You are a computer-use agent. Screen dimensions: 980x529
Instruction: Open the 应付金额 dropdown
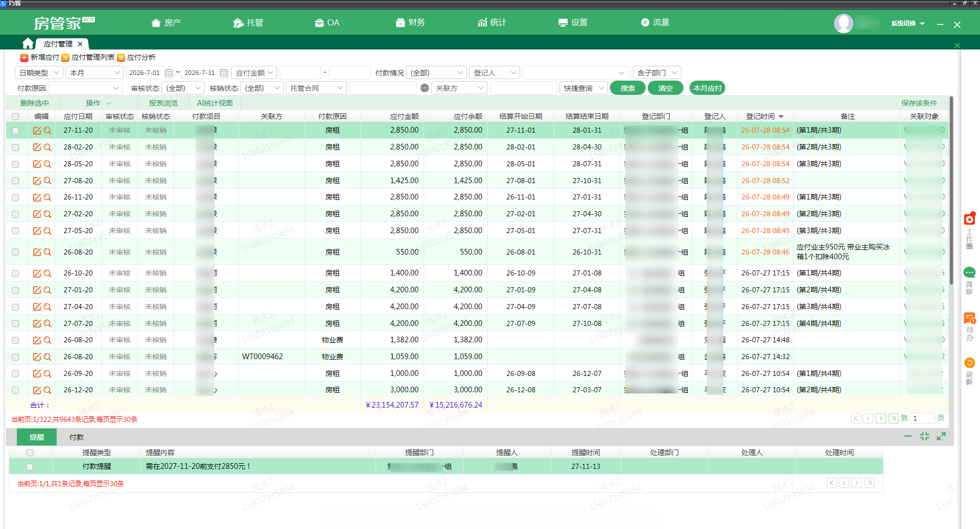tap(254, 73)
